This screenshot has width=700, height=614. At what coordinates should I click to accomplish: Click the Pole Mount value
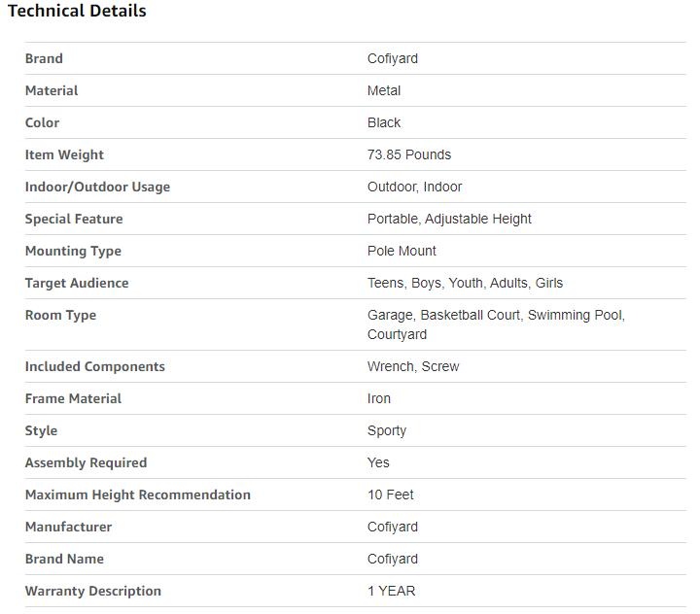402,251
